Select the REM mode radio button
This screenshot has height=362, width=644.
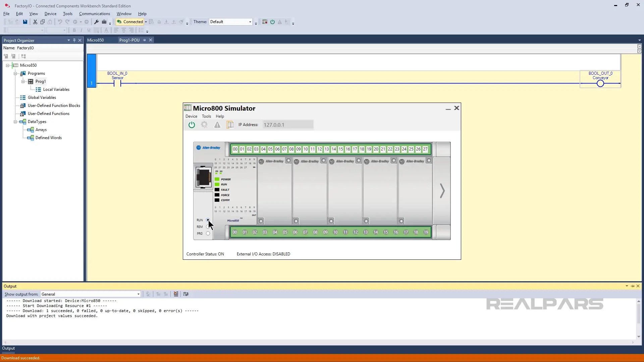pyautogui.click(x=208, y=227)
